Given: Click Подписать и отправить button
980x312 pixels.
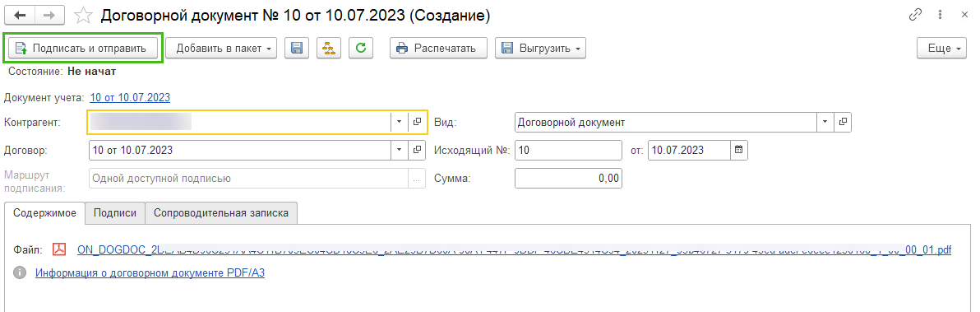Looking at the screenshot, I should pos(82,48).
